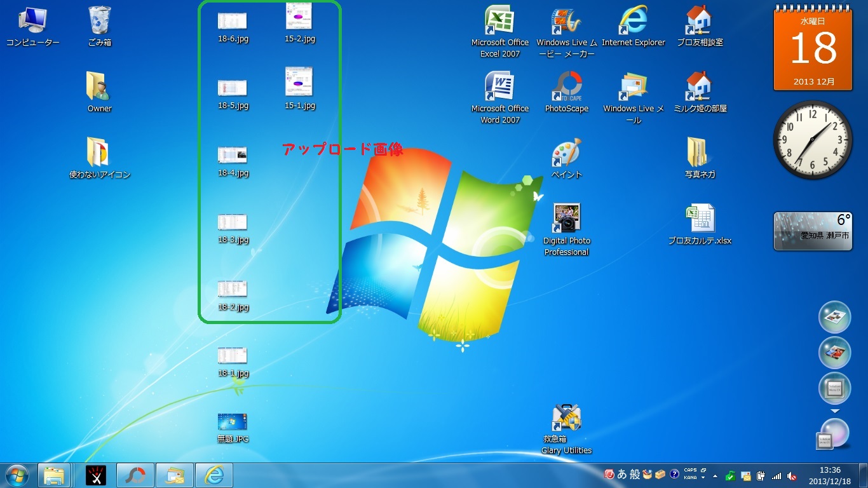
Task: Toggle the KANA lock indicator
Action: point(690,478)
